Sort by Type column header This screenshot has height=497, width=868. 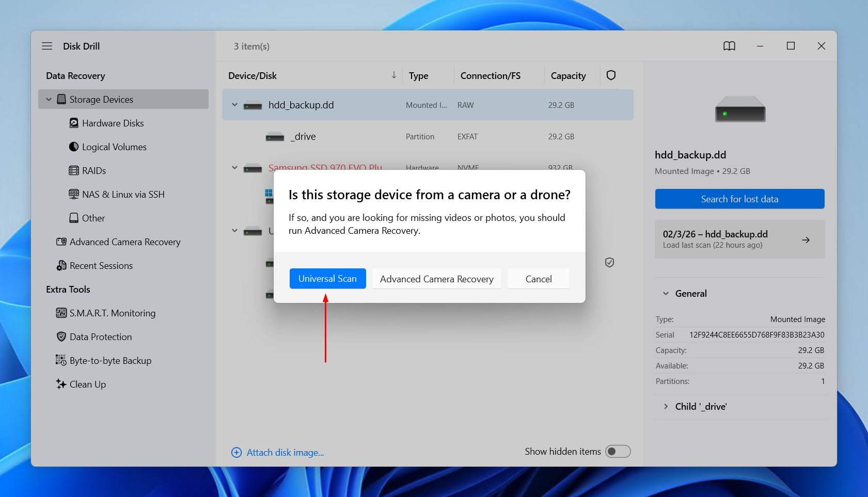(x=418, y=75)
